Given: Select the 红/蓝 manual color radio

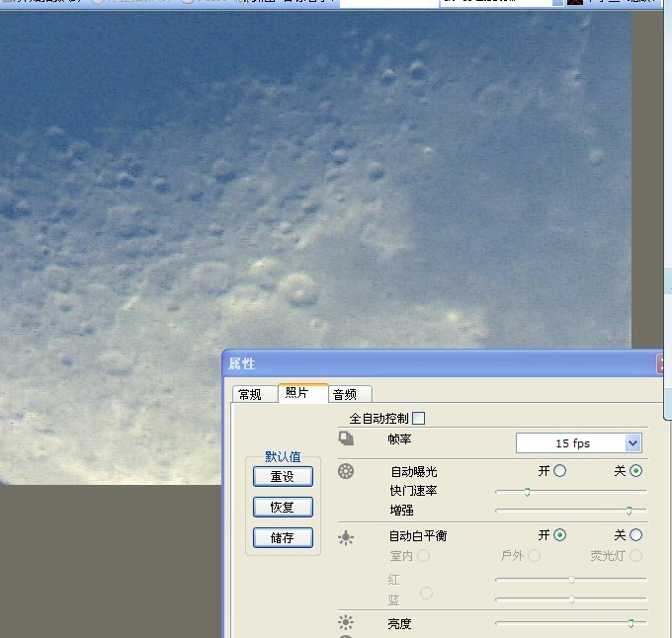Looking at the screenshot, I should (426, 593).
